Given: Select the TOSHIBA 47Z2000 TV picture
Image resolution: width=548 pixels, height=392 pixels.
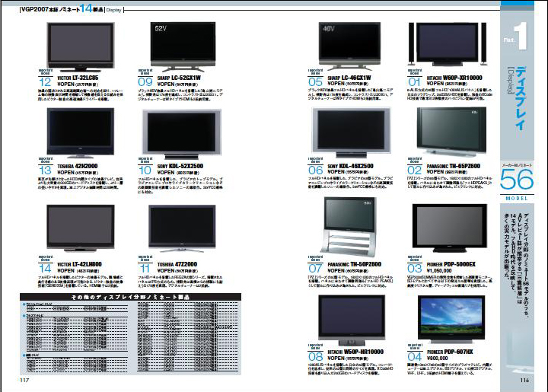Looking at the screenshot, I should pyautogui.click(x=182, y=228).
